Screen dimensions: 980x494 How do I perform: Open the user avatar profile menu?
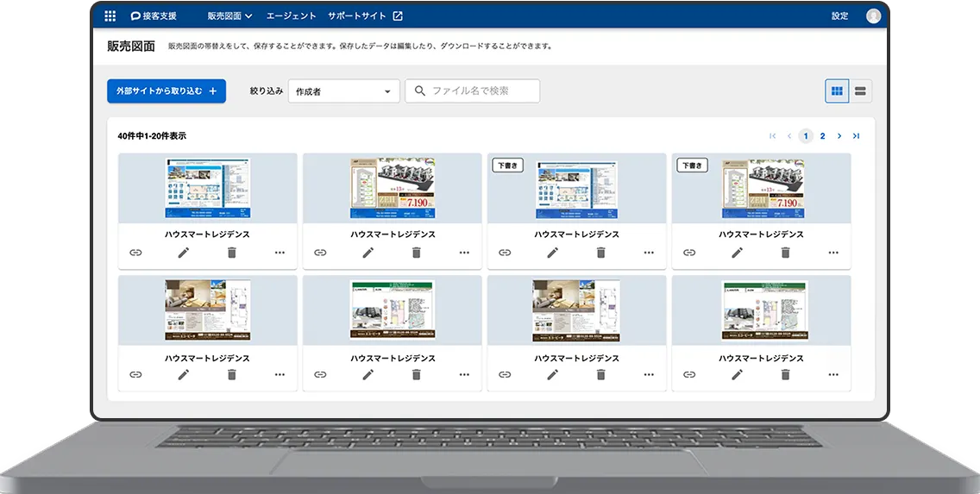tap(873, 16)
